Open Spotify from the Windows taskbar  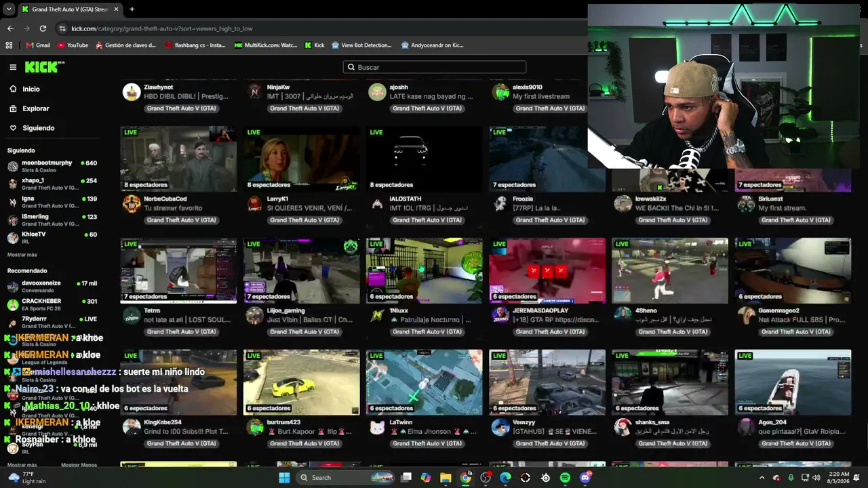[566, 478]
